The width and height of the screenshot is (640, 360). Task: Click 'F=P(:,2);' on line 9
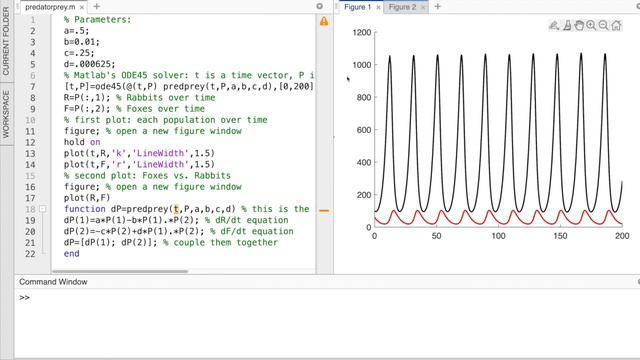[87, 109]
